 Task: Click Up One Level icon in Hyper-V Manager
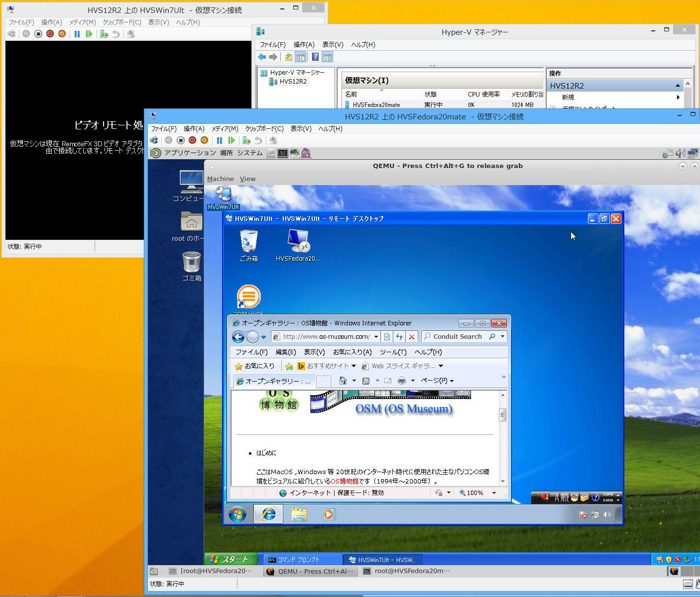click(x=289, y=57)
